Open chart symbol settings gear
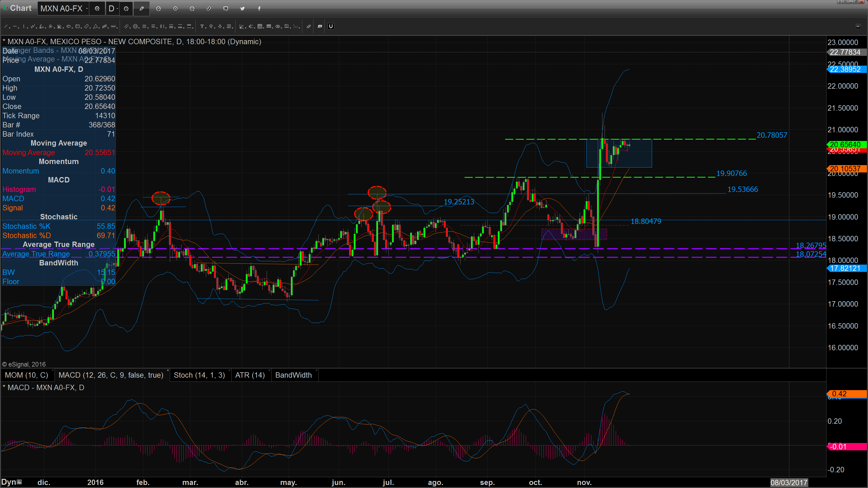 [x=97, y=8]
